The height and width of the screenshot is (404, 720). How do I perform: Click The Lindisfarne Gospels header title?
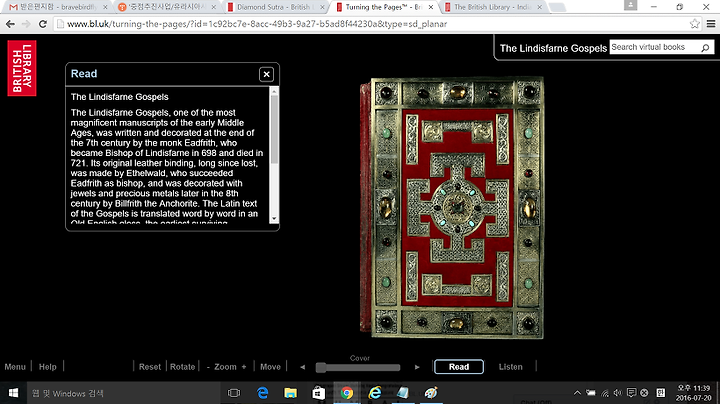(553, 48)
